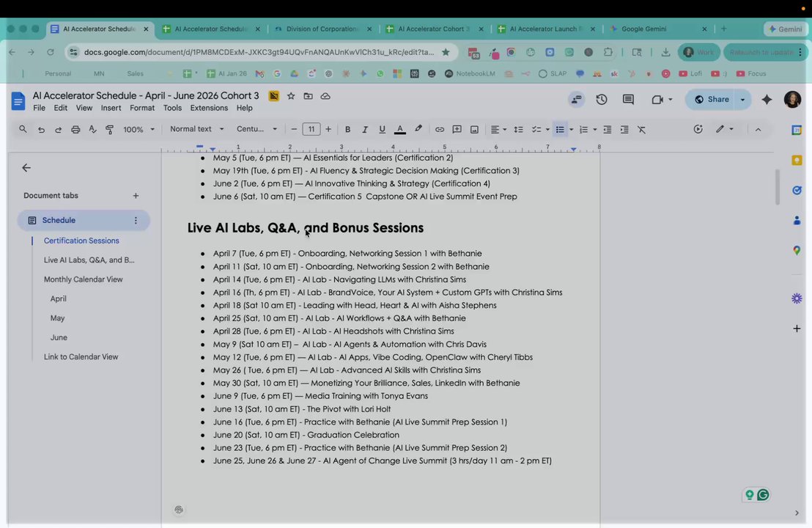Image resolution: width=812 pixels, height=528 pixels.
Task: Open zoom level 100% dropdown
Action: tap(139, 130)
